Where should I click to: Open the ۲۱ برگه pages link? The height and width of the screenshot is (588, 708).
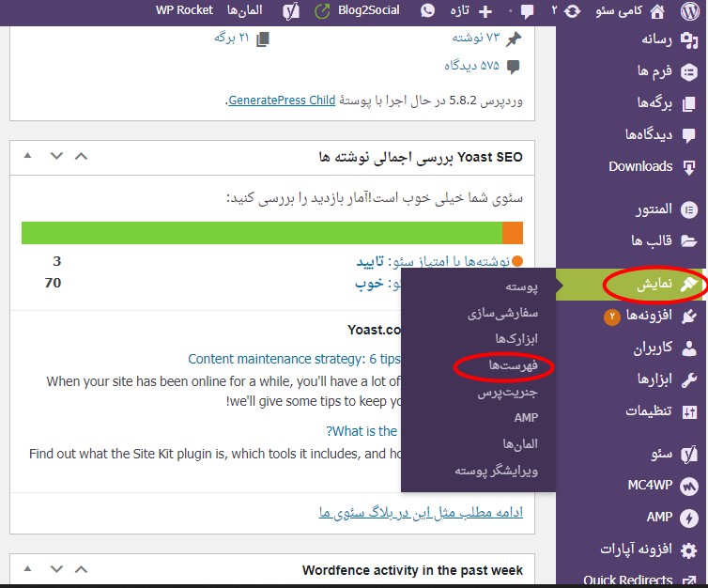click(232, 38)
